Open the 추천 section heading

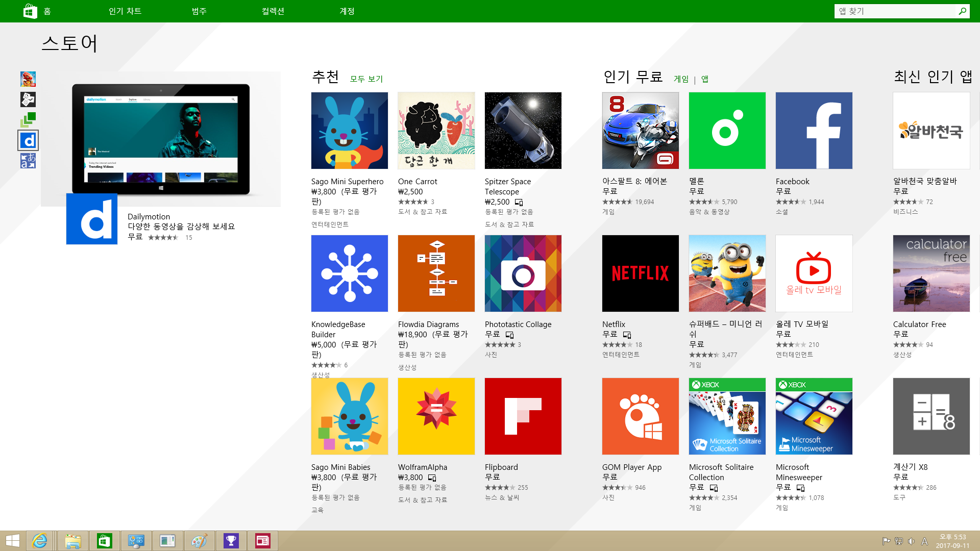pos(326,77)
